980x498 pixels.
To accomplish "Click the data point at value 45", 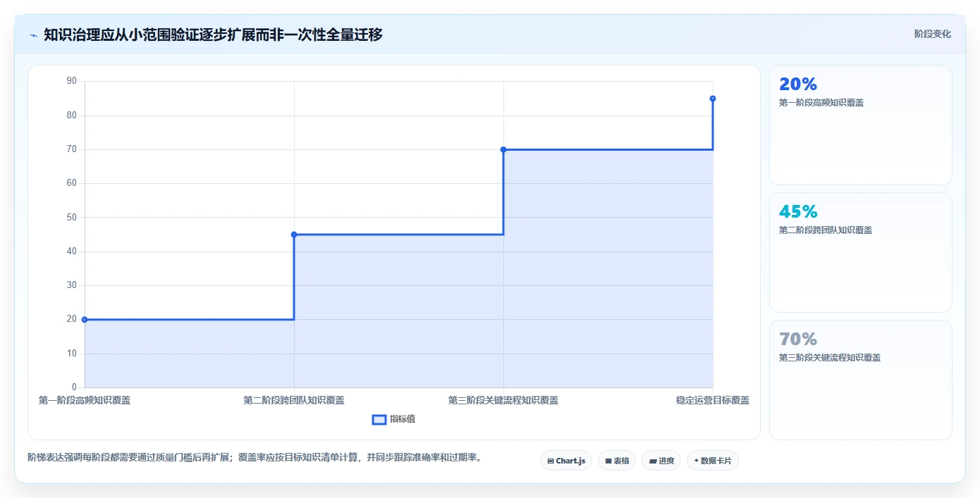I will pyautogui.click(x=294, y=235).
